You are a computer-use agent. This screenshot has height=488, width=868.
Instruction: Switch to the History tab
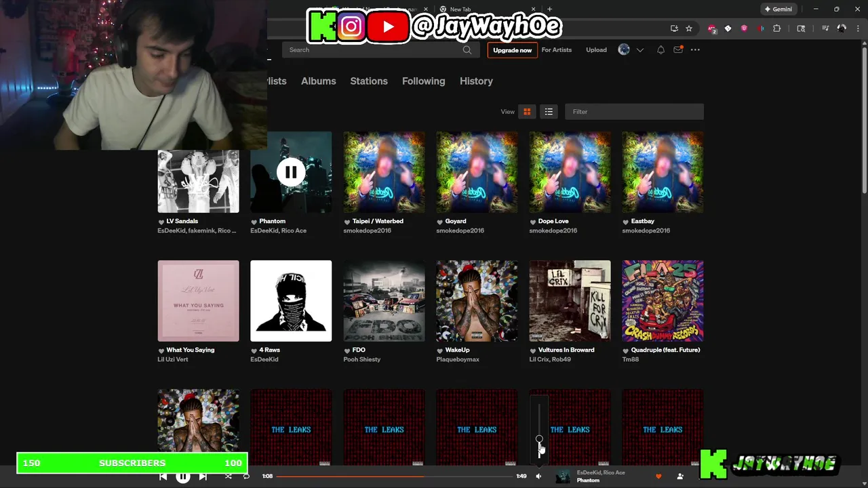(x=476, y=81)
